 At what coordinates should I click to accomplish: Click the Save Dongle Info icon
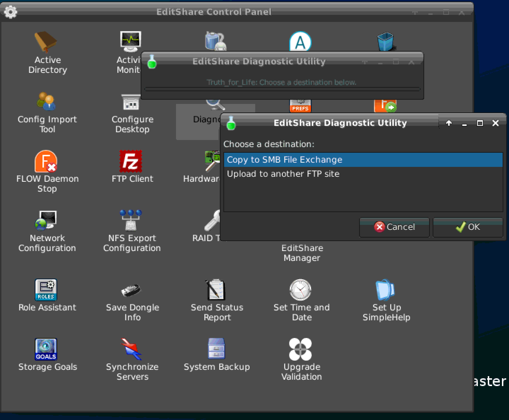[x=131, y=291]
